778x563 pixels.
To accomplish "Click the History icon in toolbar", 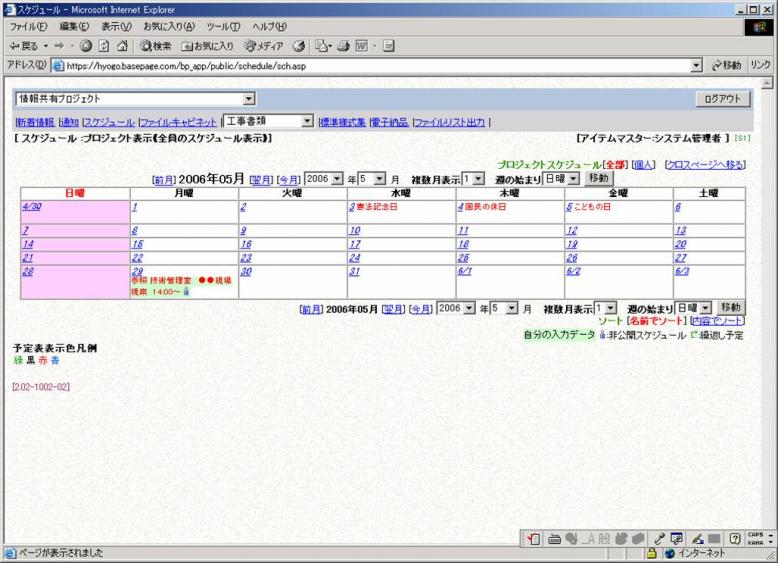I will 299,46.
